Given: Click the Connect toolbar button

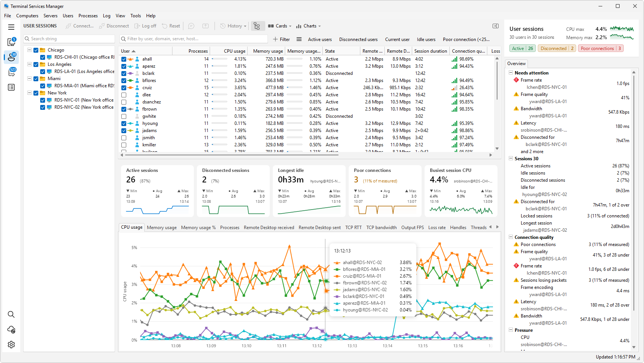Looking at the screenshot, I should point(80,26).
